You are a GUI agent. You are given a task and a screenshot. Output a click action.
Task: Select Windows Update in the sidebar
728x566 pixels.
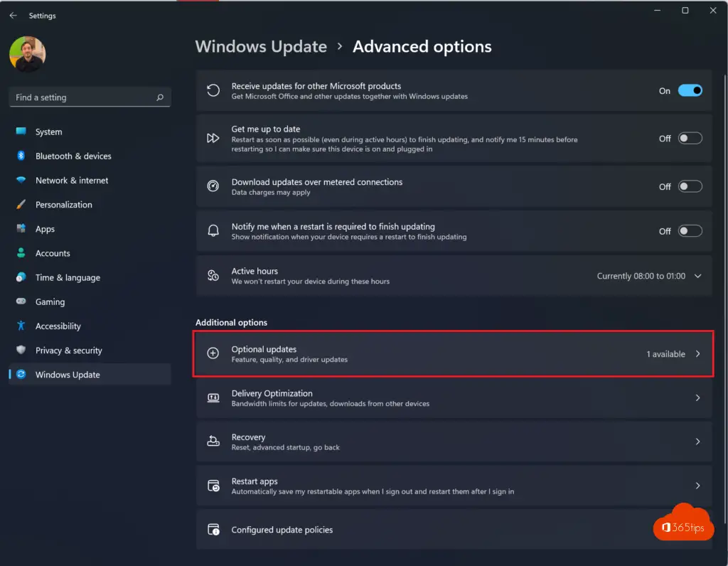pyautogui.click(x=68, y=375)
